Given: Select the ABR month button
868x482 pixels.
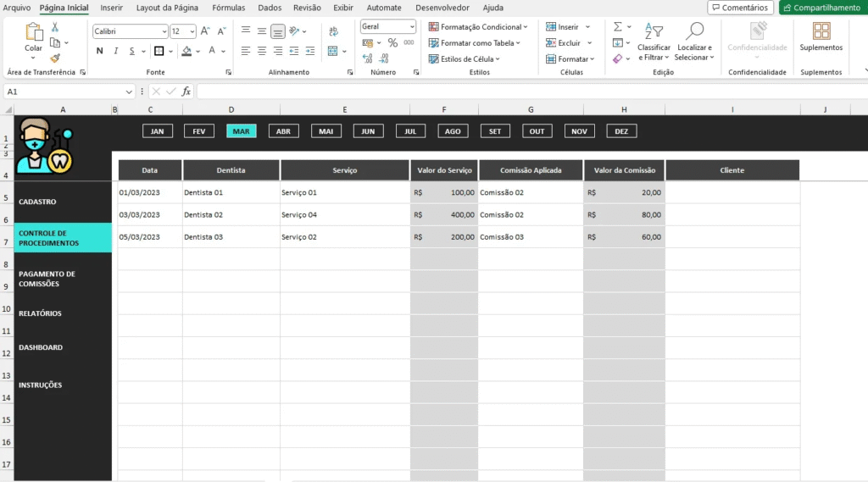Looking at the screenshot, I should [283, 131].
